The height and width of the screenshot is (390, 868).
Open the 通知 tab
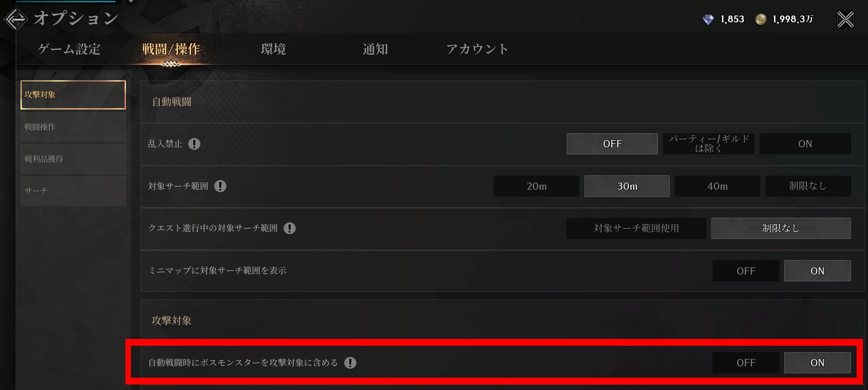375,49
